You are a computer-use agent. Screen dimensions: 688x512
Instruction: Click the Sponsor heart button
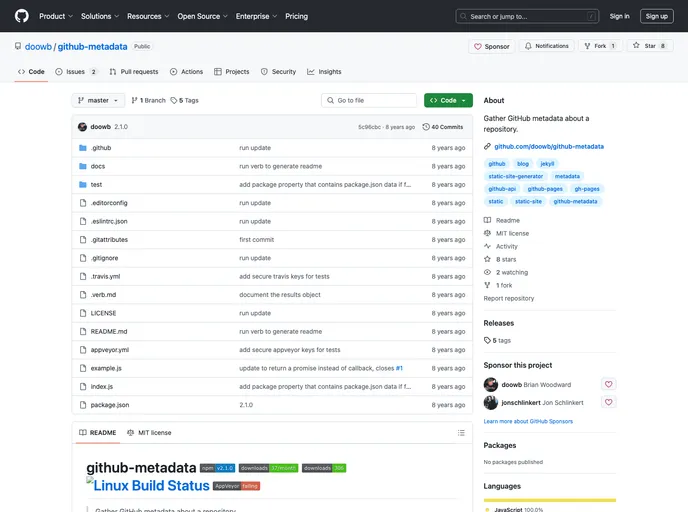pos(491,46)
